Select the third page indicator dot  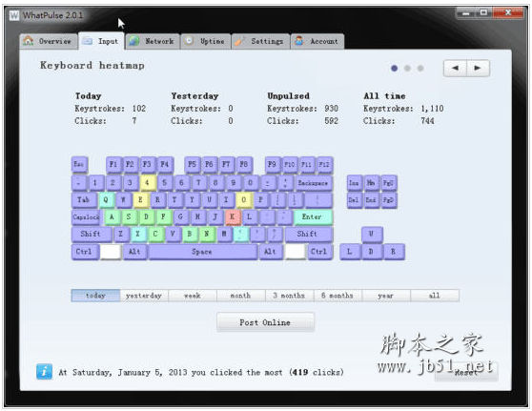click(x=420, y=69)
